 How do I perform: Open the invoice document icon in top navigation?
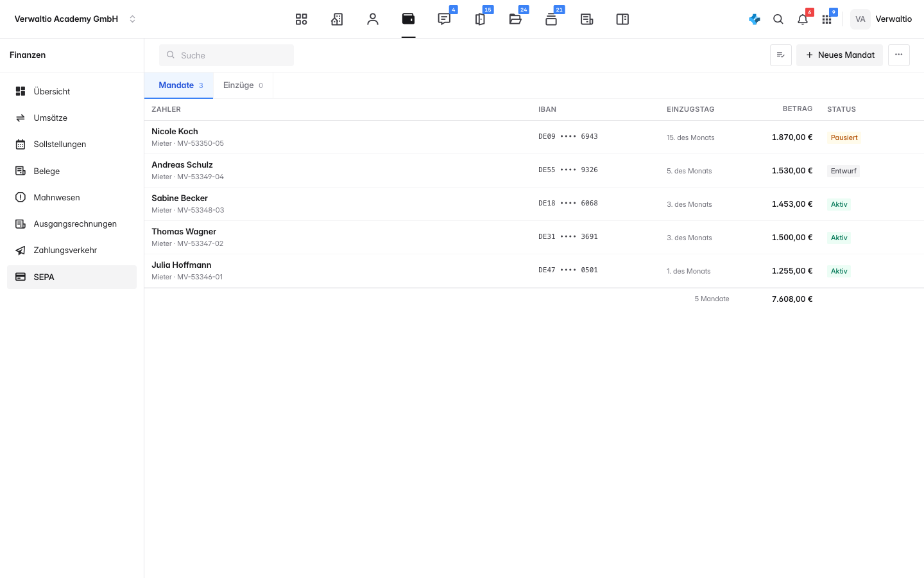click(x=587, y=19)
